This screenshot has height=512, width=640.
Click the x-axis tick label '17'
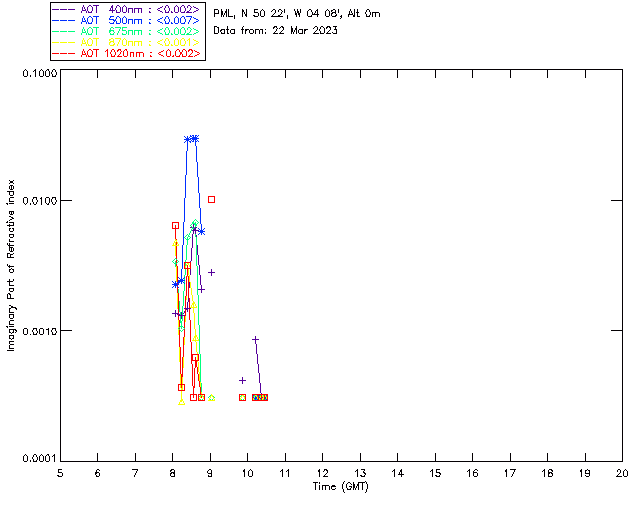510,473
